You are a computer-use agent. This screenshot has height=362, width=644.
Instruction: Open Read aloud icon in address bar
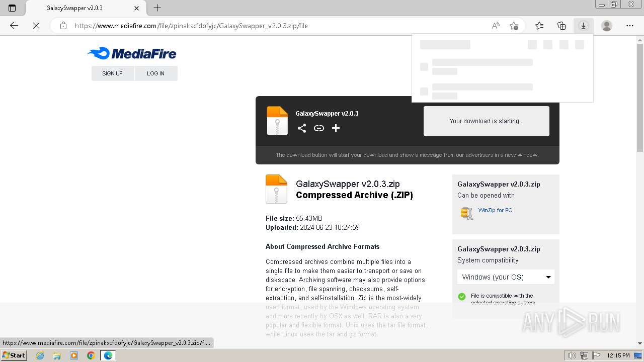point(496,26)
